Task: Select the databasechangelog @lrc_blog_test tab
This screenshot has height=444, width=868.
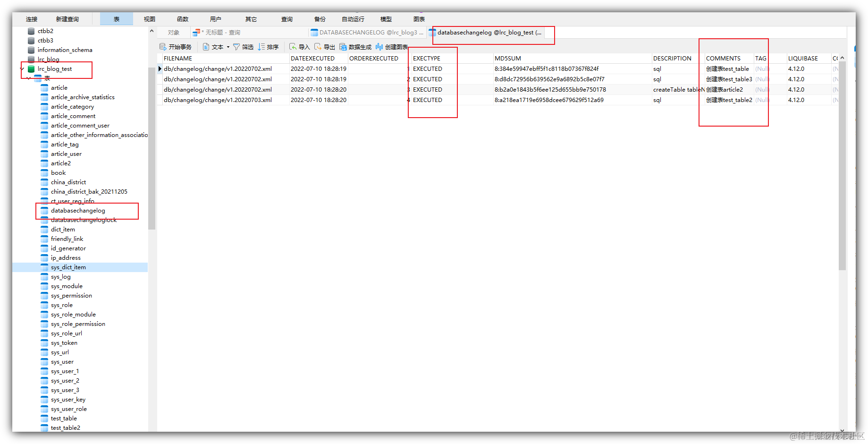Action: (486, 33)
